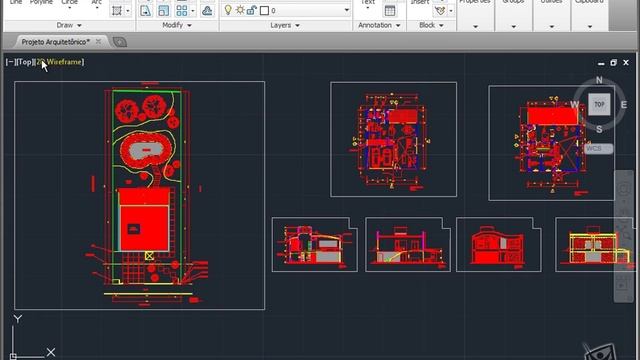Click the second floor plan beside ViewCube
Viewport: 640px width, 360px height.
click(x=551, y=143)
